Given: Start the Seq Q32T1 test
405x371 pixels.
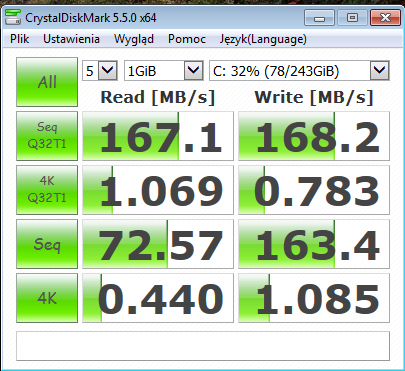Looking at the screenshot, I should [x=47, y=136].
